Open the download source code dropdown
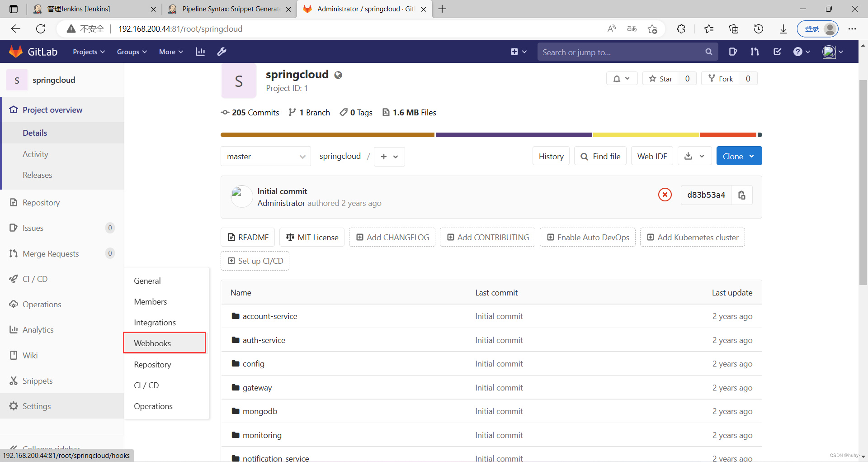This screenshot has width=868, height=462. (694, 156)
